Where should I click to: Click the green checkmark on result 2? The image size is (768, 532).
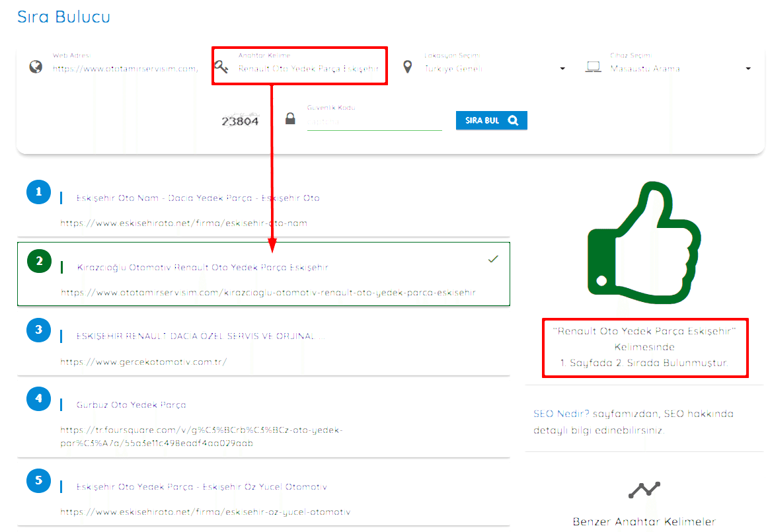click(x=492, y=259)
